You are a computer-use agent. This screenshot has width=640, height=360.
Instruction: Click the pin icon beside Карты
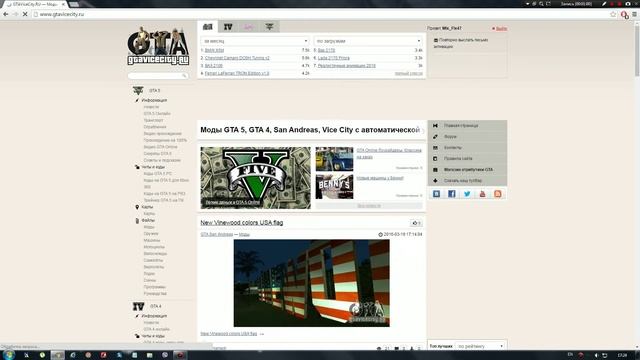click(137, 207)
